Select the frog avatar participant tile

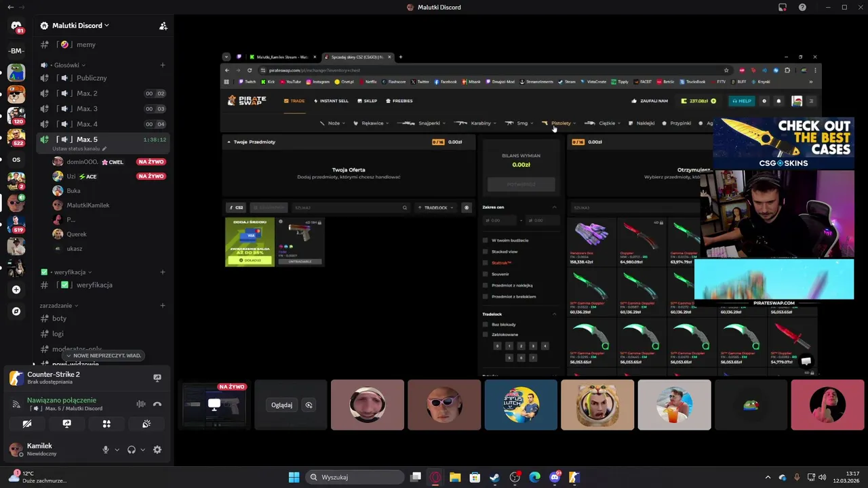coord(751,405)
